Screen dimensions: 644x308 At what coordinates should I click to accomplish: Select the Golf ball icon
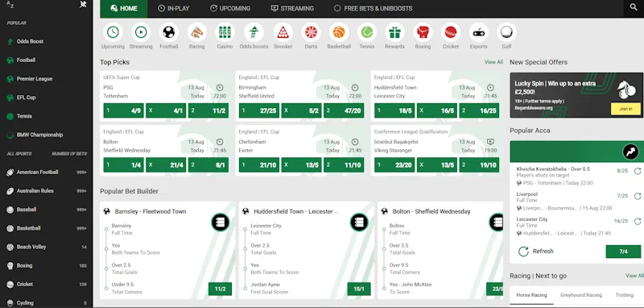(x=506, y=32)
